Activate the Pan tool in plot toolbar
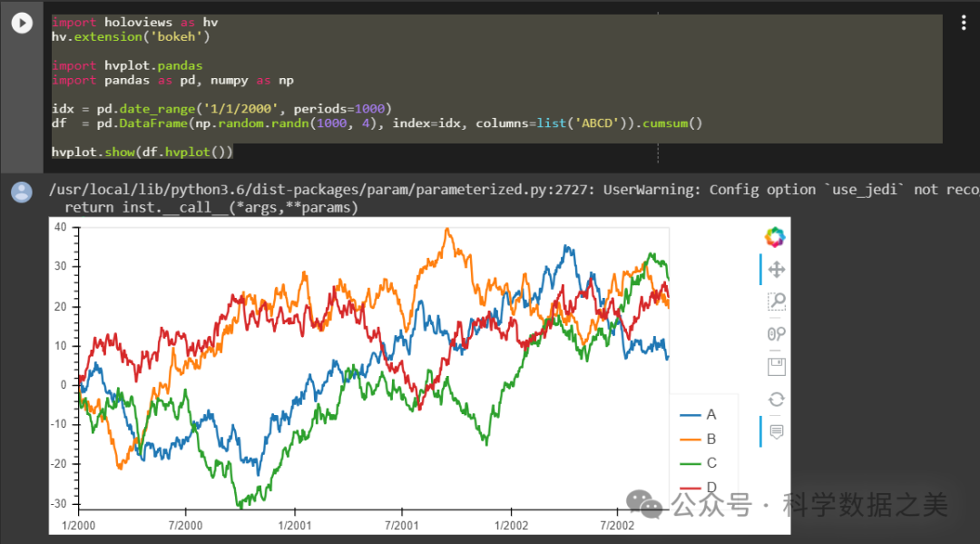Viewport: 980px width, 544px height. [x=776, y=270]
